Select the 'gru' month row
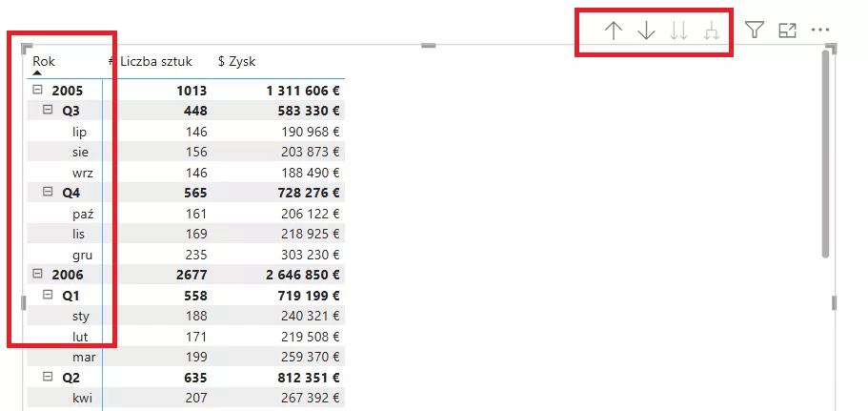Viewport: 868px width, 411px height. click(x=80, y=255)
